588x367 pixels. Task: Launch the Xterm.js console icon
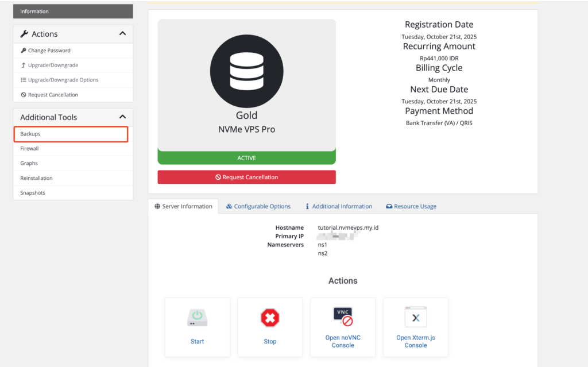point(416,316)
